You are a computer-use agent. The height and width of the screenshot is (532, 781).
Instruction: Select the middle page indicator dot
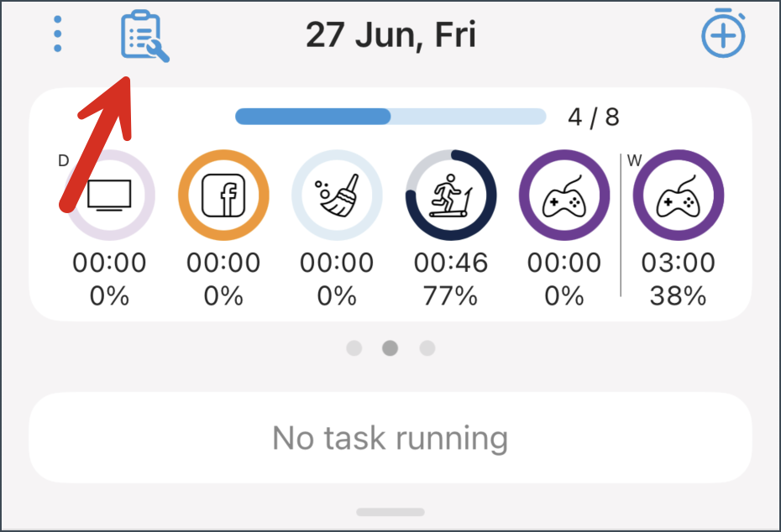click(390, 348)
